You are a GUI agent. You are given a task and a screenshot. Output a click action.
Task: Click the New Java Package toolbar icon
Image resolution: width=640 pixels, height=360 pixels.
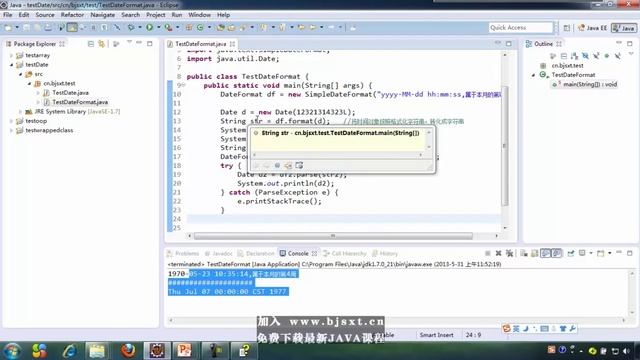pyautogui.click(x=189, y=27)
